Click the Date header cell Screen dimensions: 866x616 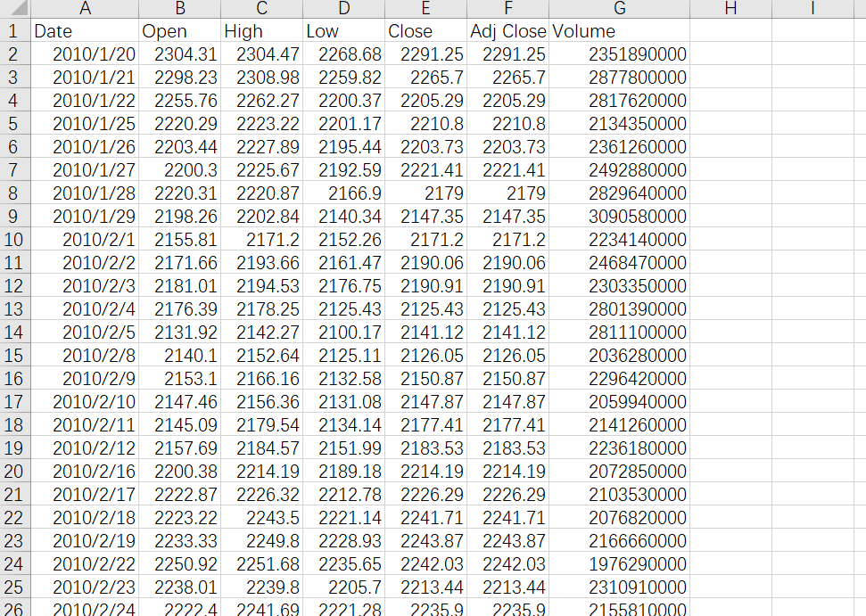[85, 31]
